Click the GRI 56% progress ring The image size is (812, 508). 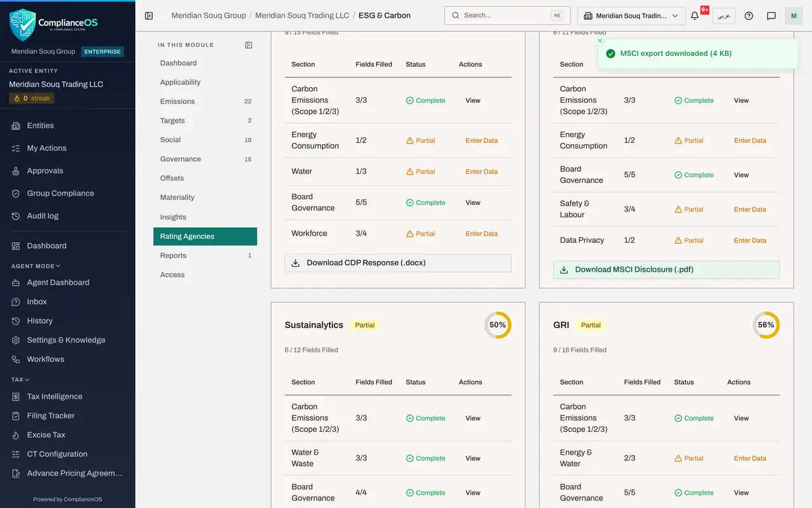[x=766, y=325]
